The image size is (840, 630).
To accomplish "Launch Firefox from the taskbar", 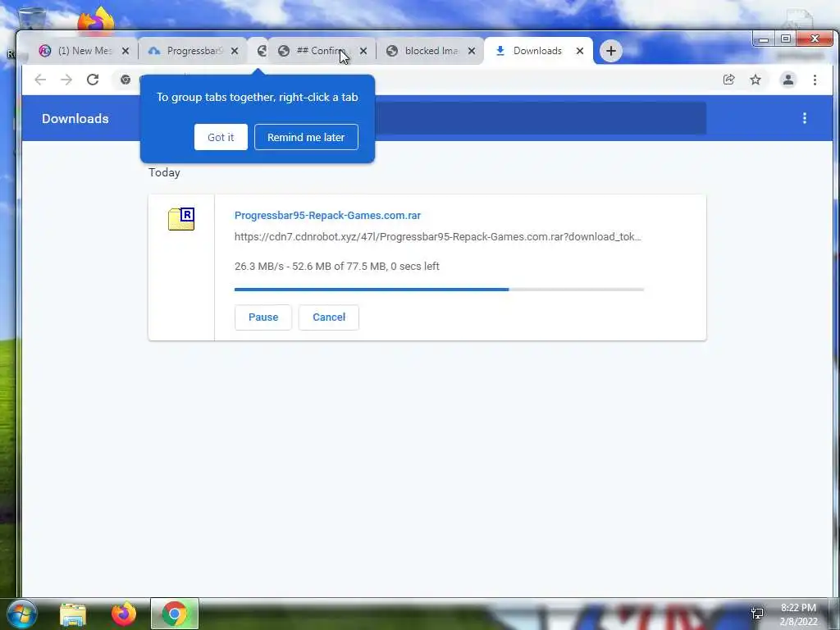I will (x=124, y=614).
